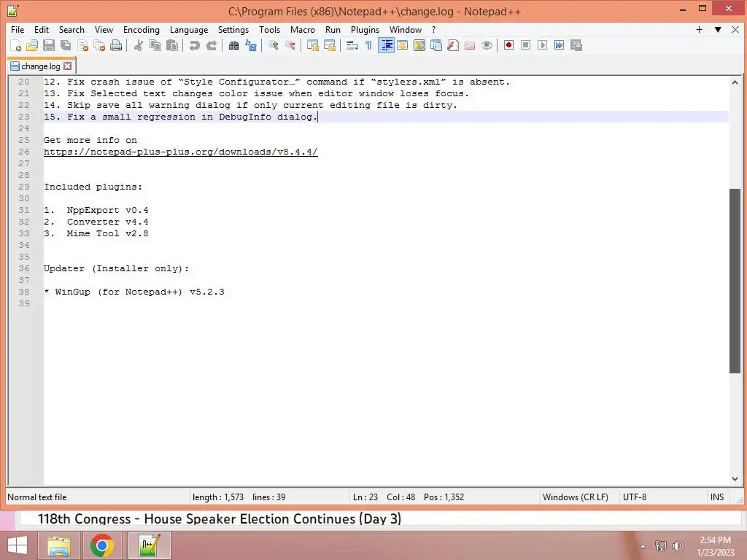Image resolution: width=747 pixels, height=560 pixels.
Task: Open the View menu
Action: pos(104,29)
